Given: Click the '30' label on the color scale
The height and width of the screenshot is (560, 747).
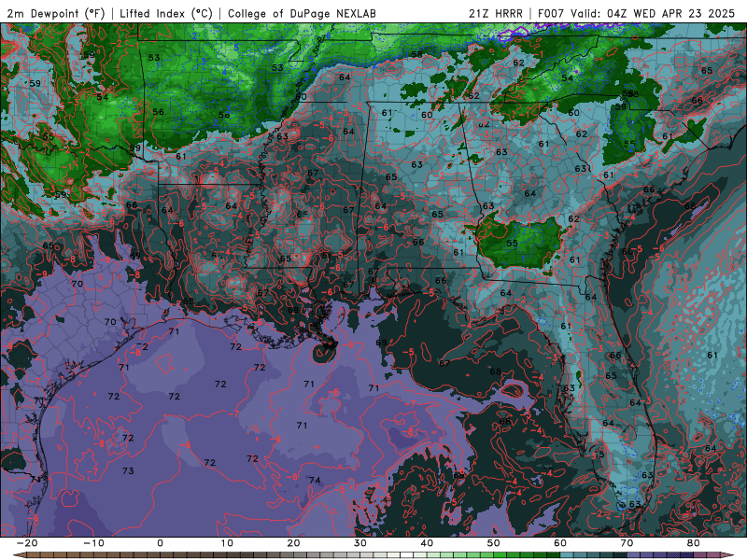Looking at the screenshot, I should point(360,543).
